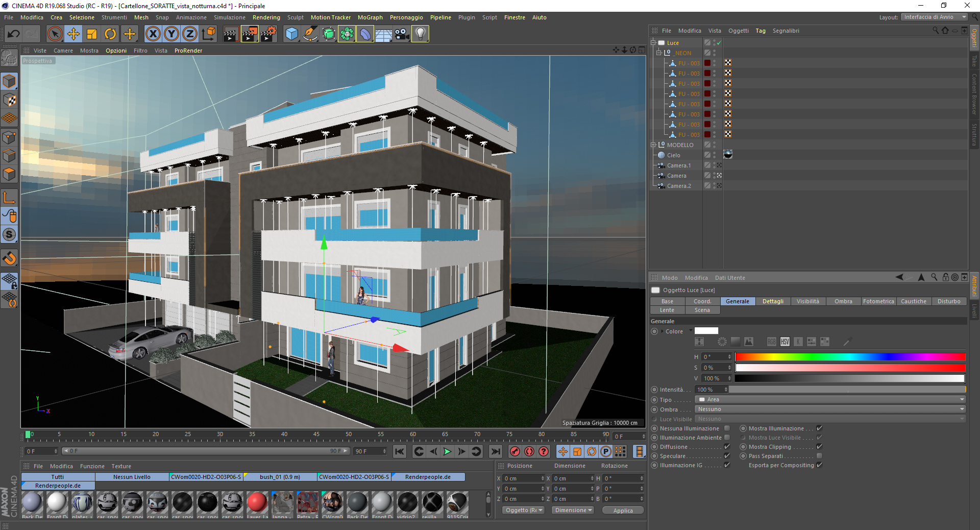Select the Live Selection tool

click(55, 34)
